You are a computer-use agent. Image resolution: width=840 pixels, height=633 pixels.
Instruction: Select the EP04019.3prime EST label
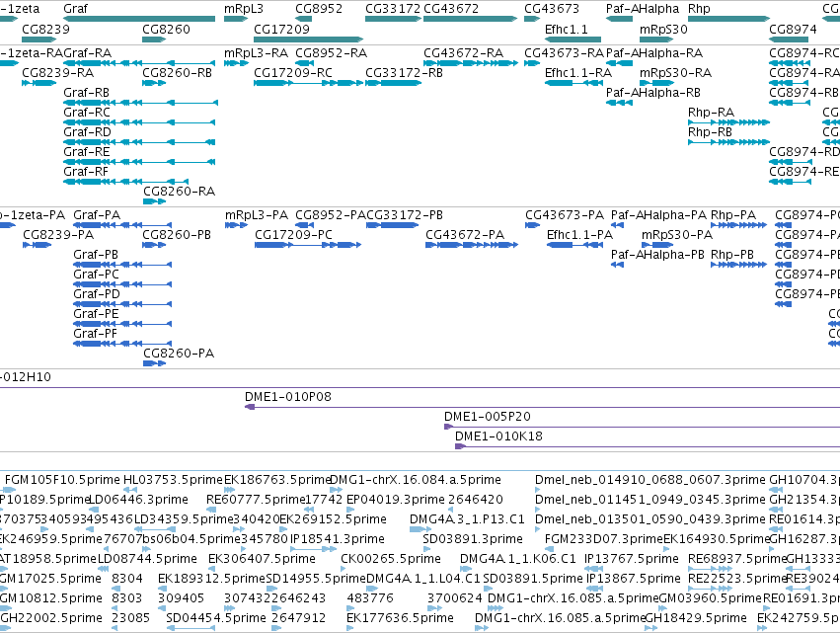tap(396, 500)
